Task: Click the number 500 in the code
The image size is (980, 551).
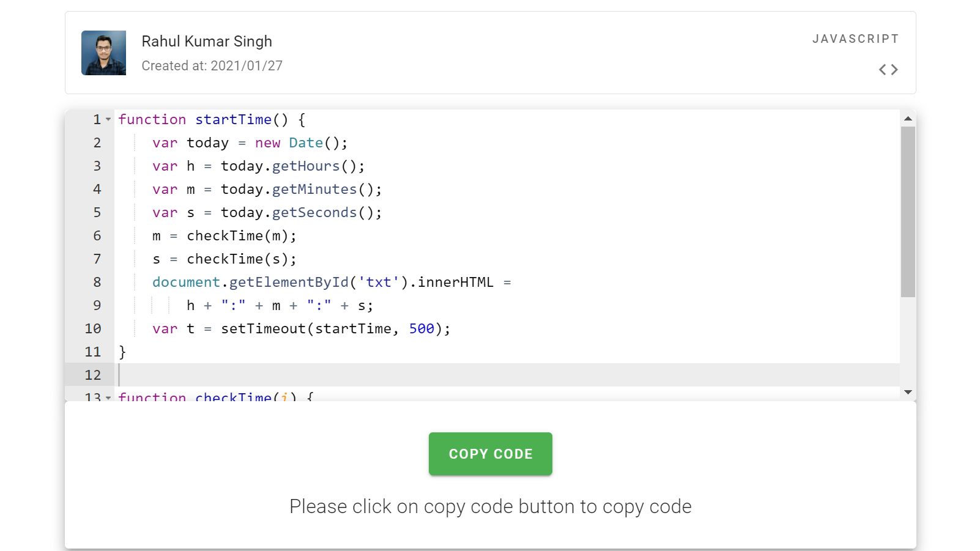Action: point(421,328)
